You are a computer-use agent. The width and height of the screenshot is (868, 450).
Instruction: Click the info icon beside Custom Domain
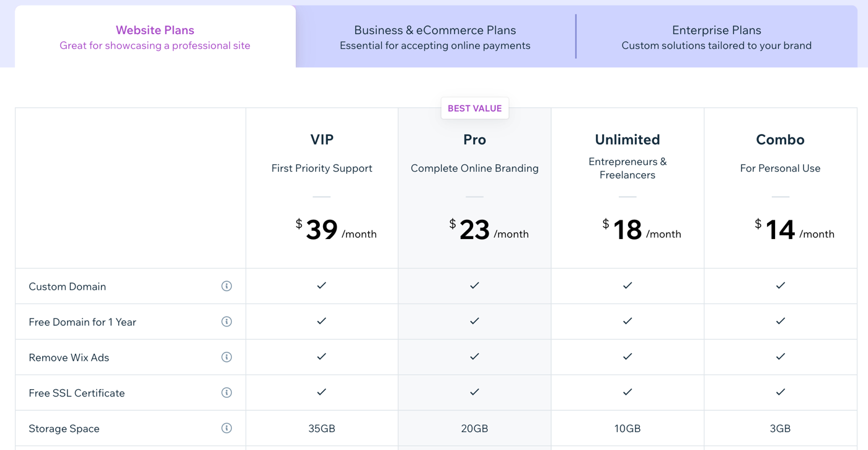(226, 286)
